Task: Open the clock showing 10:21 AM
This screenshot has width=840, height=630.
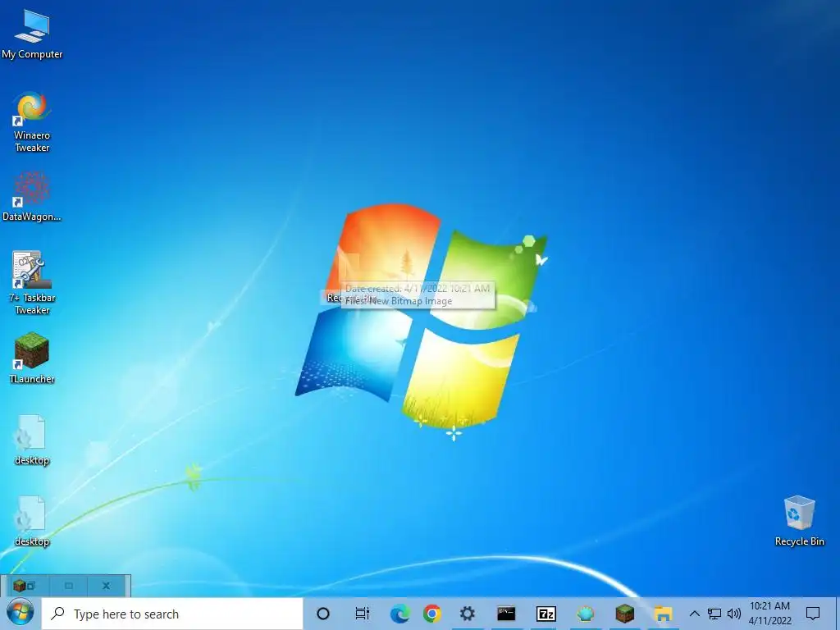Action: pos(769,614)
